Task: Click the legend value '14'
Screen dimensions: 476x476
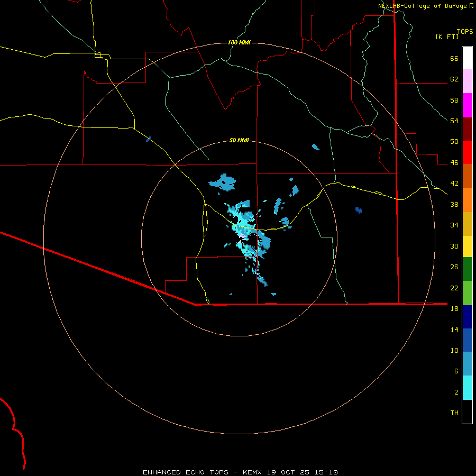Action: tap(454, 329)
